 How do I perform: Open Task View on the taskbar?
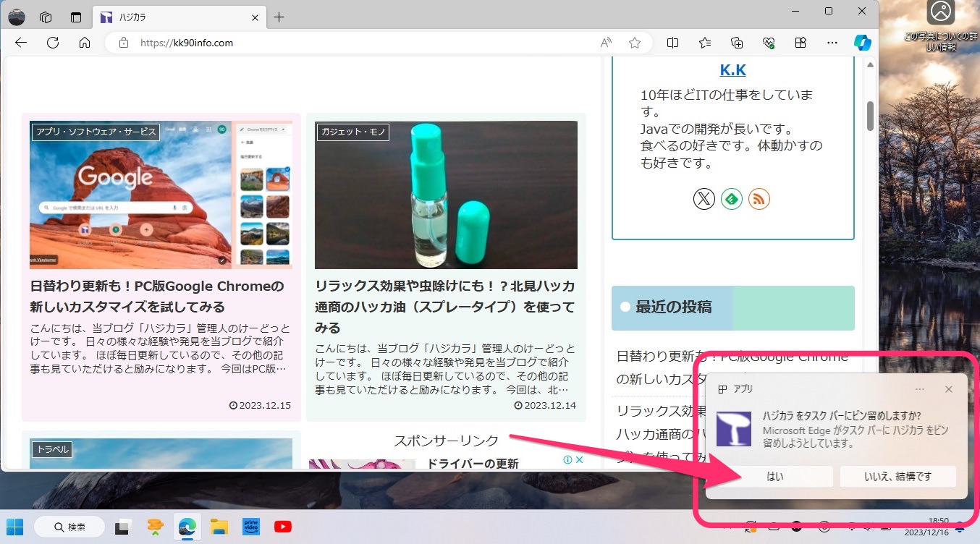click(123, 527)
